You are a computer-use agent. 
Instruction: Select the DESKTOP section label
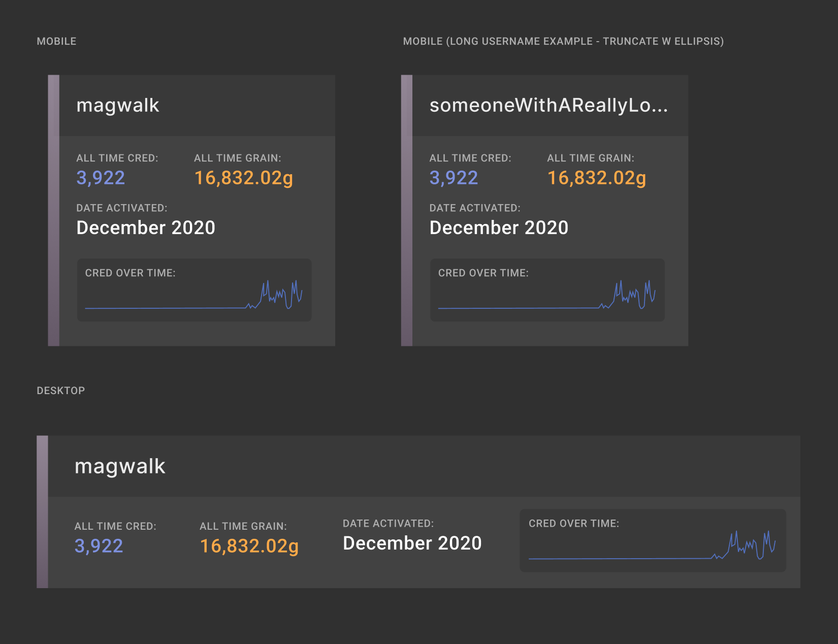pyautogui.click(x=60, y=391)
